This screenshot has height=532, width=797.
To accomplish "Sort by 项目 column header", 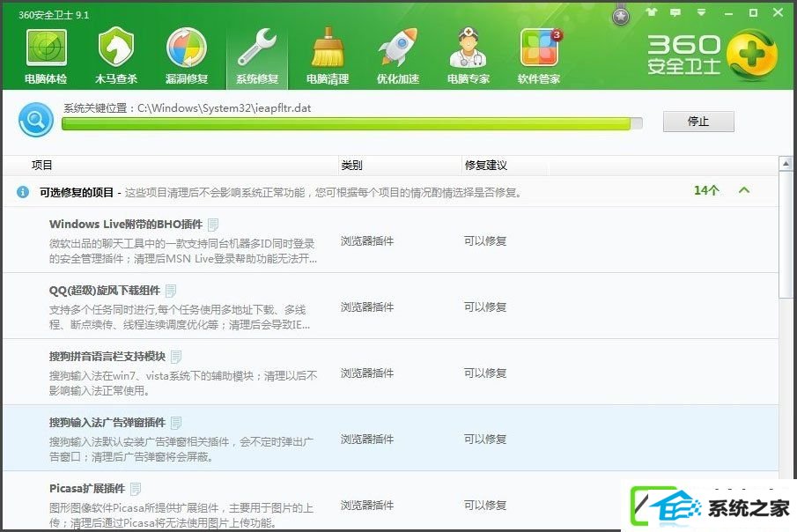I will click(x=41, y=165).
